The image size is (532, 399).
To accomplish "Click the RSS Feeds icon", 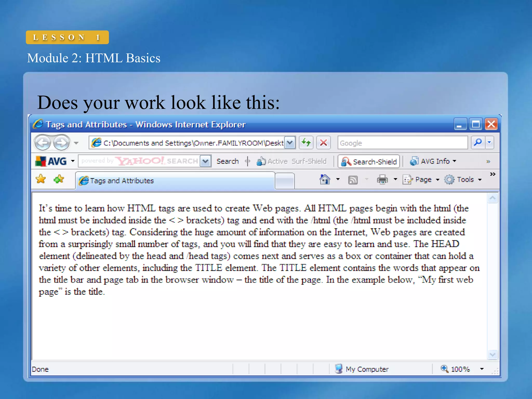I will 353,180.
